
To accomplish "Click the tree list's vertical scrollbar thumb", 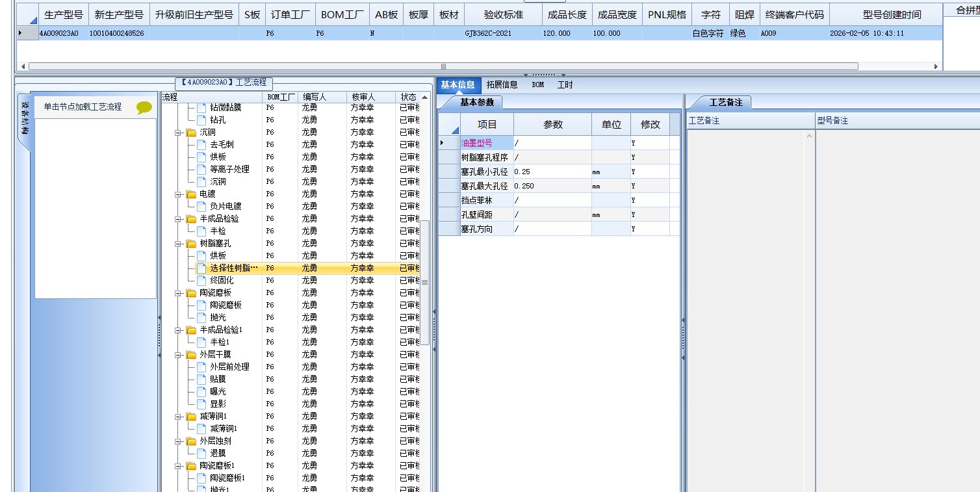I will 424,283.
